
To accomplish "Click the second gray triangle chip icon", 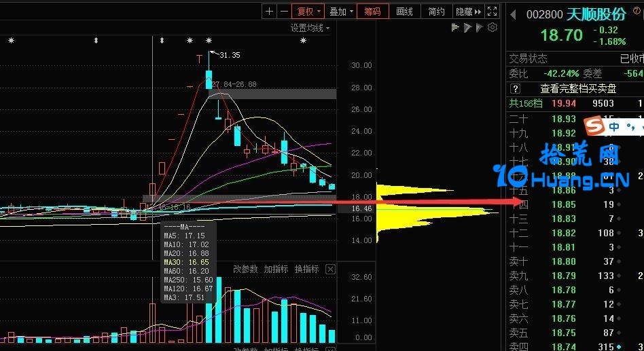I will 480,28.
